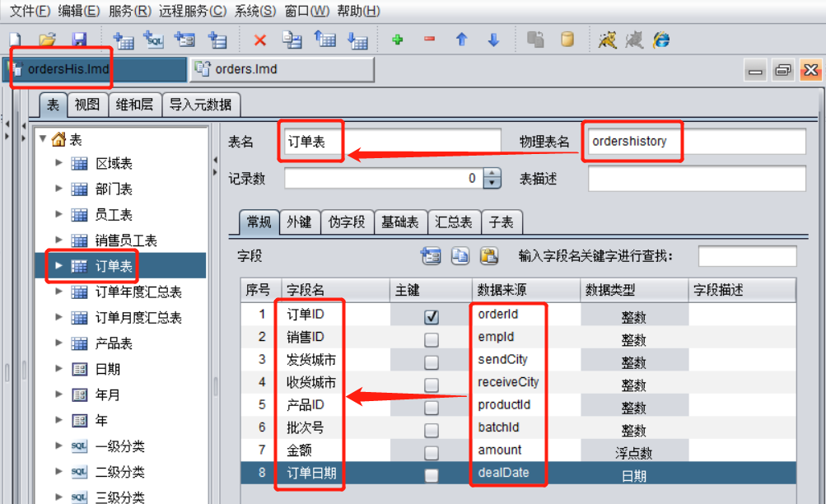Open the 编辑(E) menu
Viewport: 826px width, 504px height.
[x=79, y=11]
